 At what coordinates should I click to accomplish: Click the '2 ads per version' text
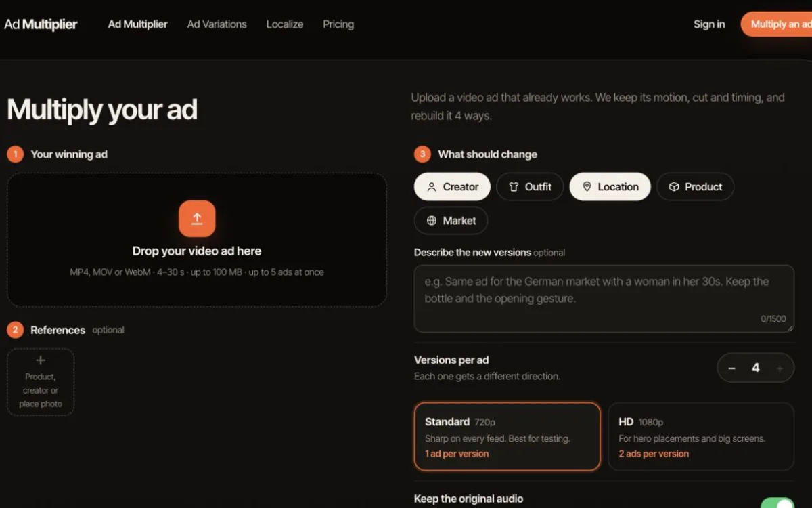click(x=654, y=454)
